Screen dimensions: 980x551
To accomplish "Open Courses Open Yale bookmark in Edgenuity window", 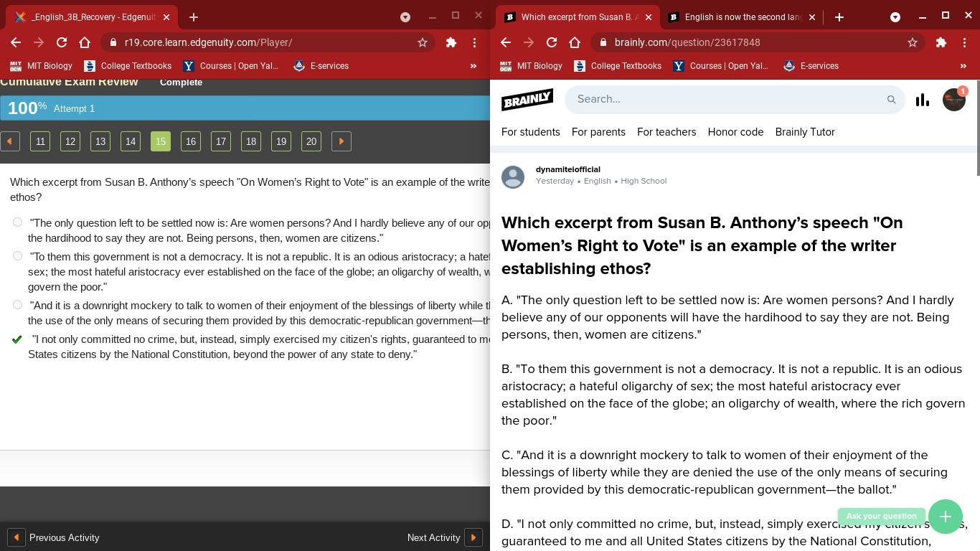I will coord(231,66).
